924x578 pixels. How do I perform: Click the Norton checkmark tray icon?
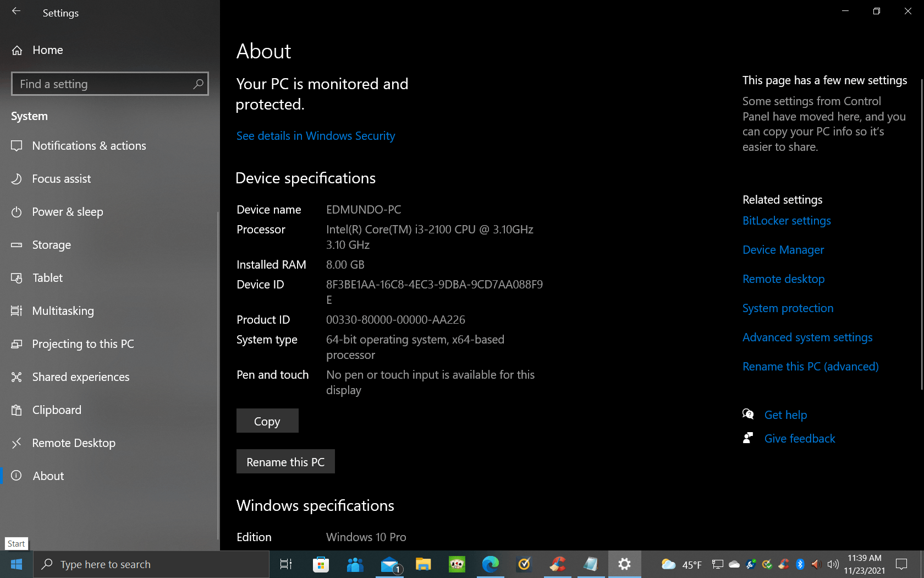[x=767, y=564]
